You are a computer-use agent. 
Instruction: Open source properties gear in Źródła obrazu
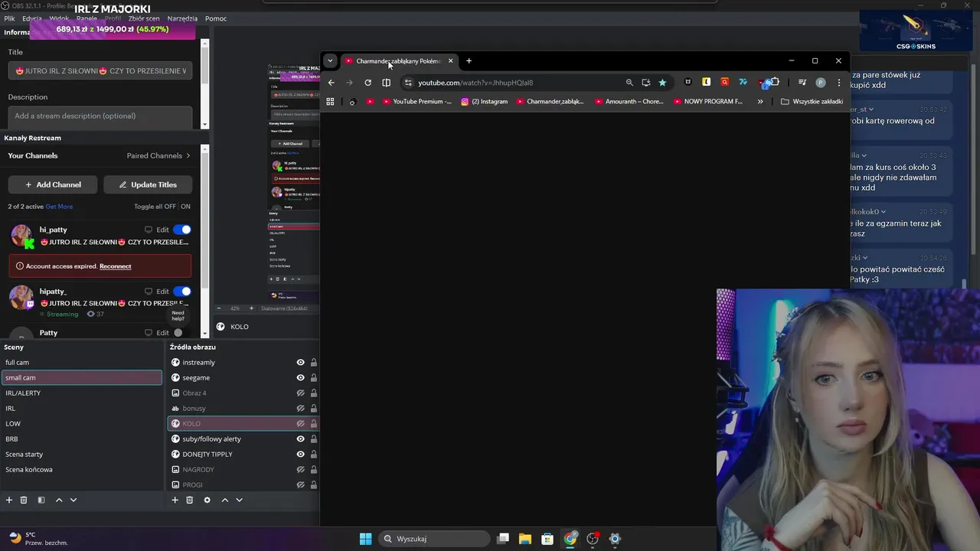click(207, 500)
